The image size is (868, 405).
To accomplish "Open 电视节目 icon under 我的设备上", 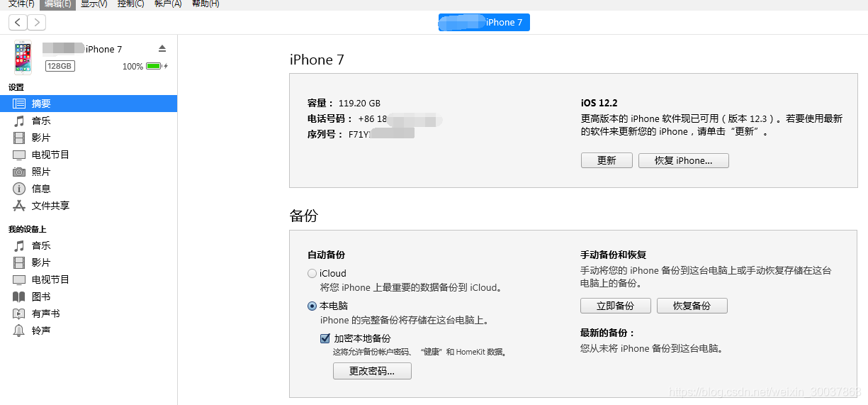I will pyautogui.click(x=19, y=279).
